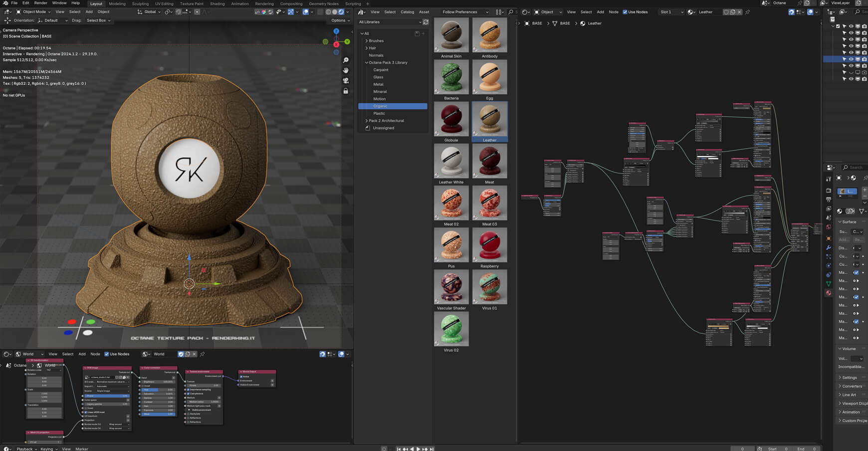Image resolution: width=868 pixels, height=451 pixels.
Task: Click the pin icon in shader editor header
Action: 747,12
